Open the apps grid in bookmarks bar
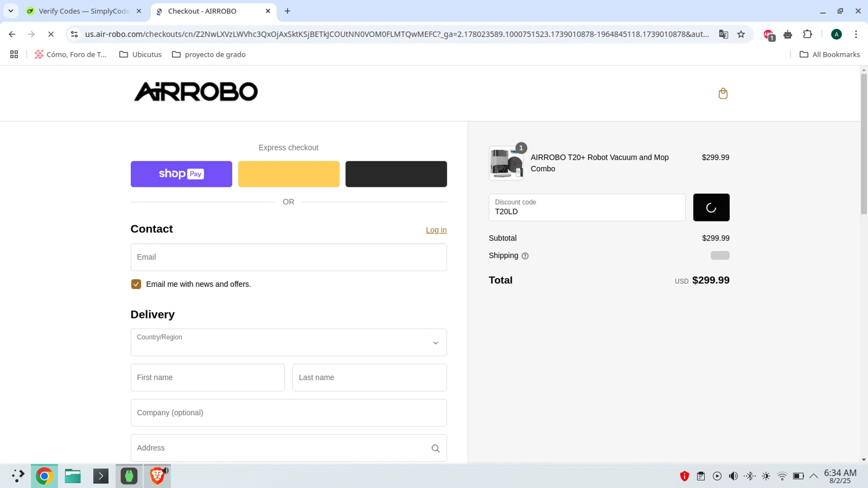This screenshot has width=868, height=488. (14, 54)
